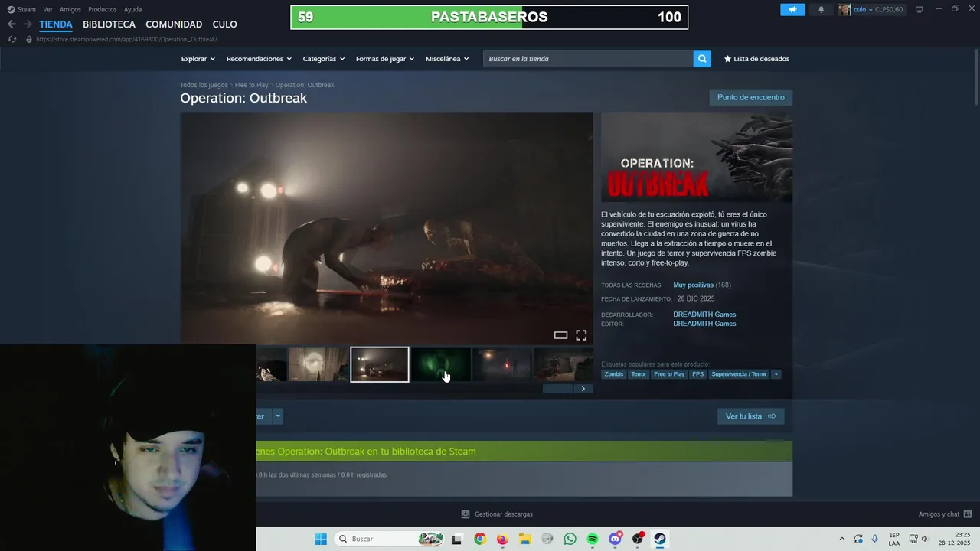This screenshot has width=980, height=551.
Task: Open the Steam menu
Action: (x=27, y=9)
